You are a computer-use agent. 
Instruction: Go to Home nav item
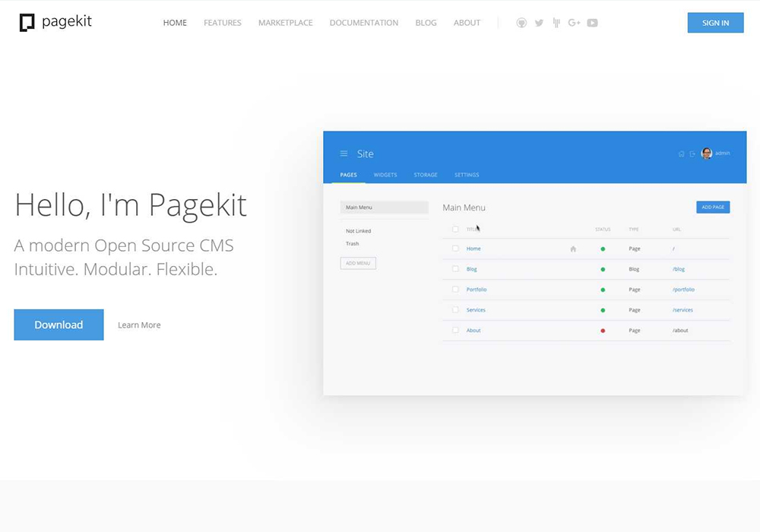[x=175, y=23]
